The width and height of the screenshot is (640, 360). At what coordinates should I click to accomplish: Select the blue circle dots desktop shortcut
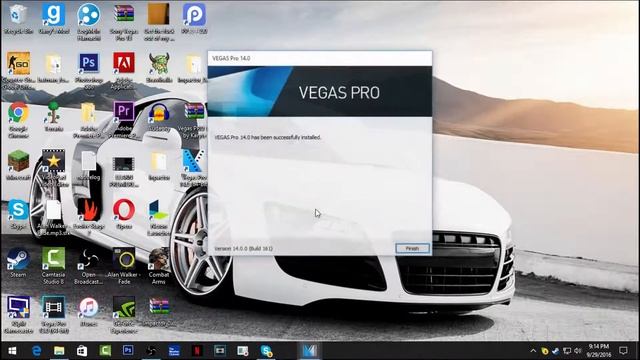click(89, 22)
